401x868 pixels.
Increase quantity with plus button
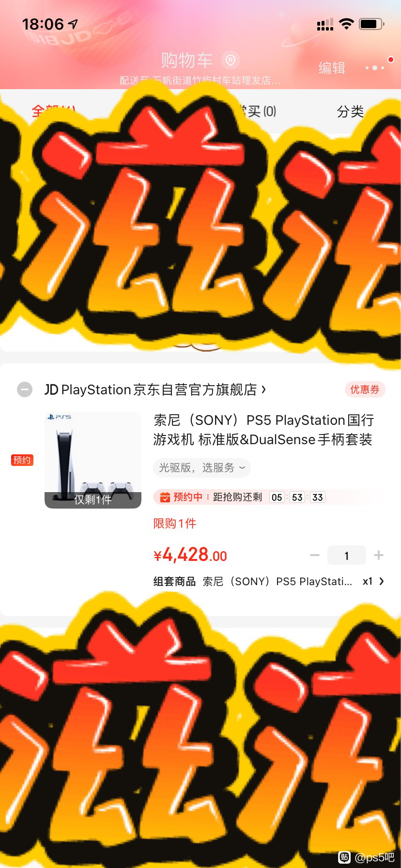point(379,555)
